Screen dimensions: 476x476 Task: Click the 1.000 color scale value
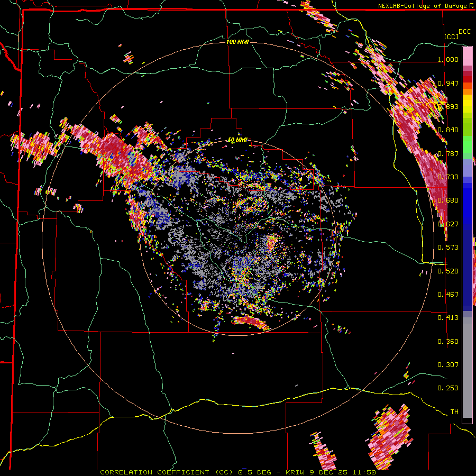click(x=448, y=59)
